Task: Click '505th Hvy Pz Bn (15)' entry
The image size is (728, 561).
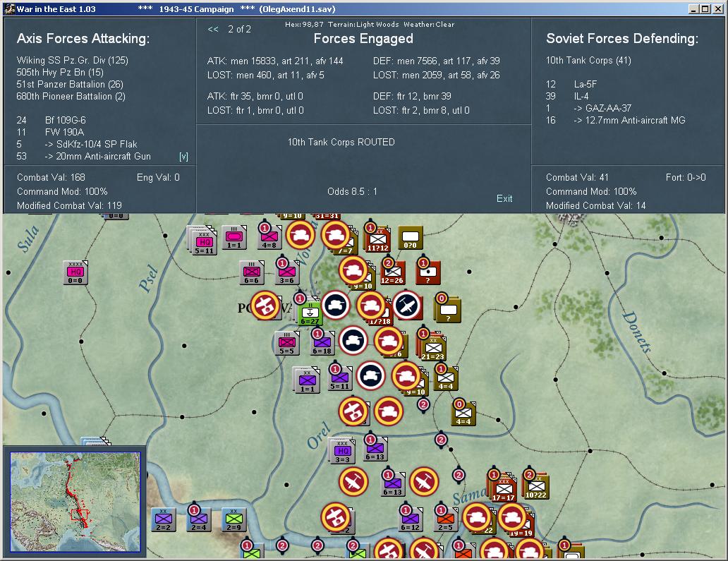Action: tap(60, 73)
